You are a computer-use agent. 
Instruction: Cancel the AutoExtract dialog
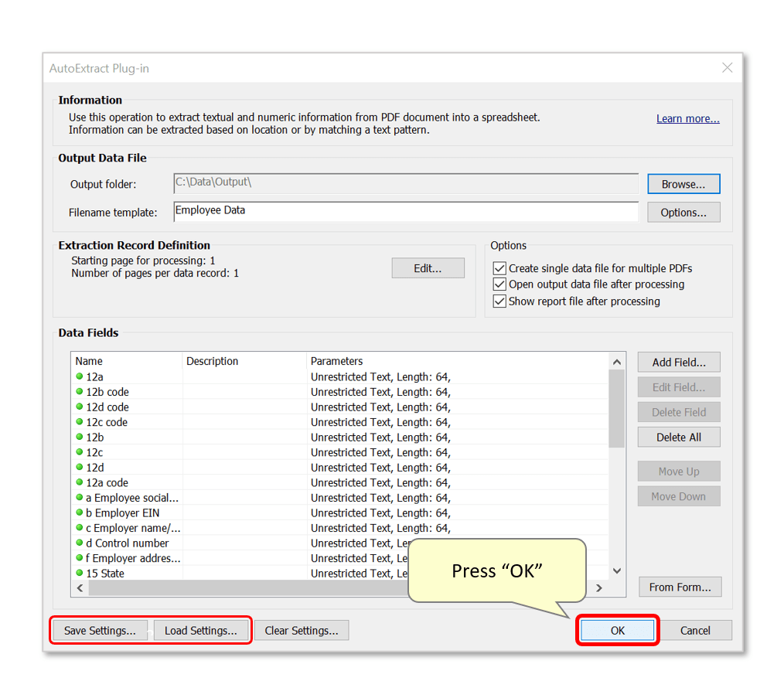pyautogui.click(x=697, y=630)
